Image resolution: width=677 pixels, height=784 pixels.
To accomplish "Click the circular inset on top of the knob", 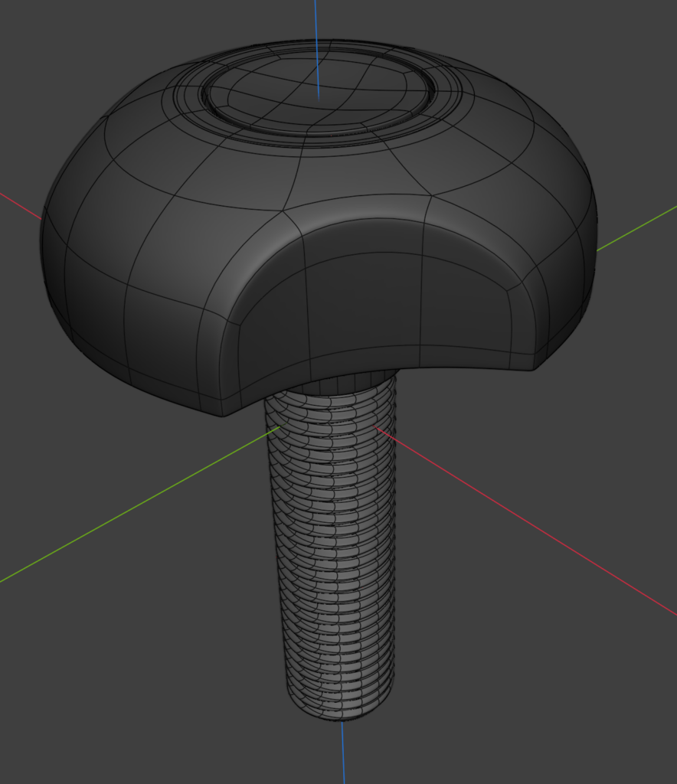I will click(319, 94).
